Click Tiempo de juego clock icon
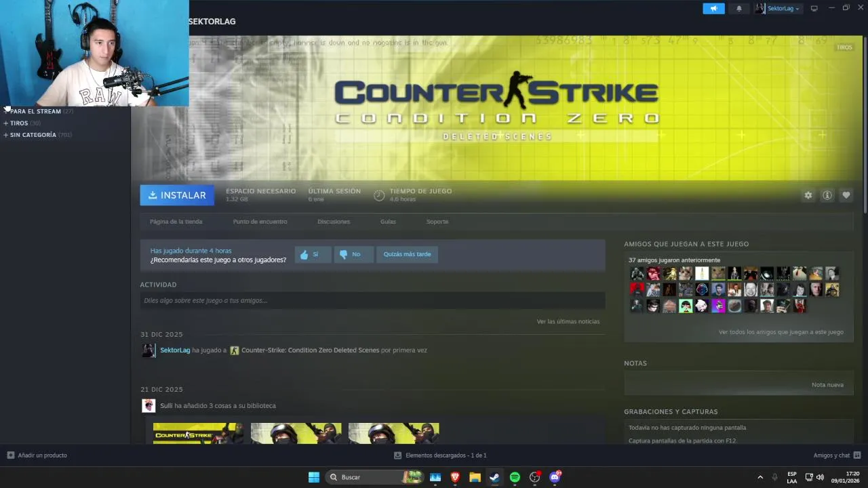This screenshot has height=488, width=868. (379, 195)
